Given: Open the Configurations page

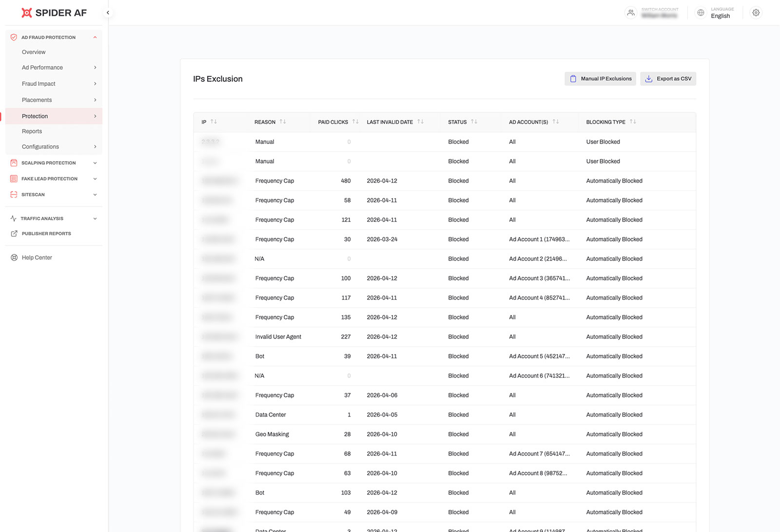Looking at the screenshot, I should (x=40, y=146).
